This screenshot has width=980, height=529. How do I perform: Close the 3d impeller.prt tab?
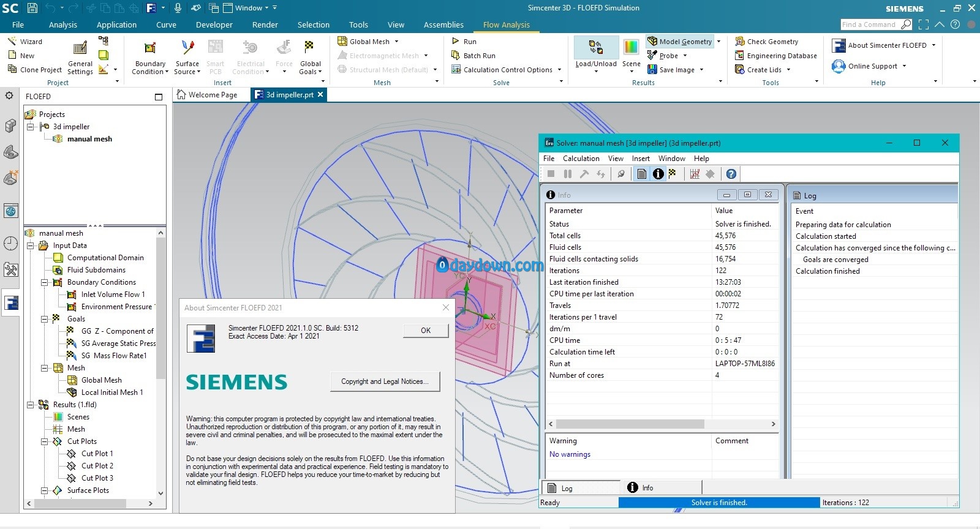[x=320, y=94]
